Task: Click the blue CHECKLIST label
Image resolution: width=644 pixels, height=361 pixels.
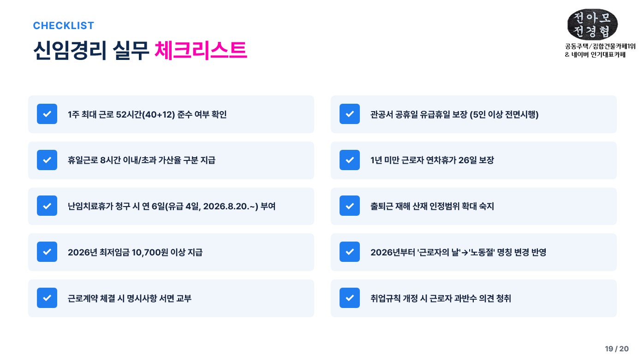Action: coord(64,25)
